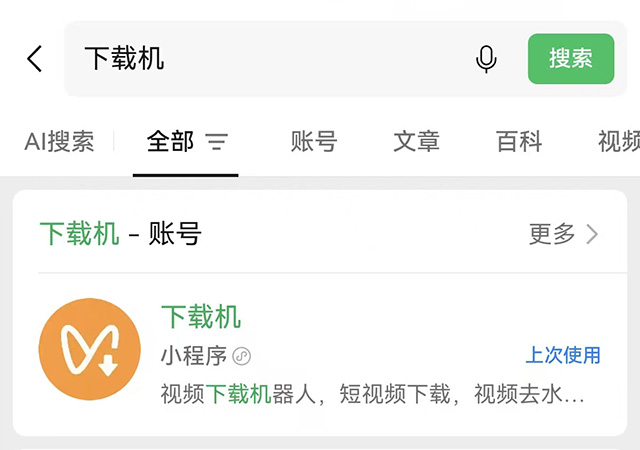Go to the 百科 tab
The width and height of the screenshot is (640, 450).
pos(519,142)
